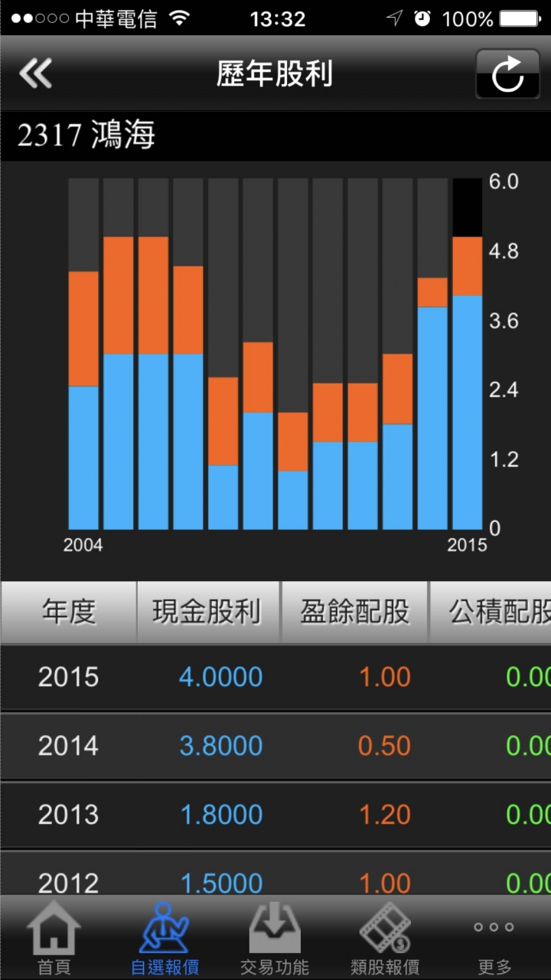
Task: Tap cash dividend value 3.8000
Action: [221, 746]
